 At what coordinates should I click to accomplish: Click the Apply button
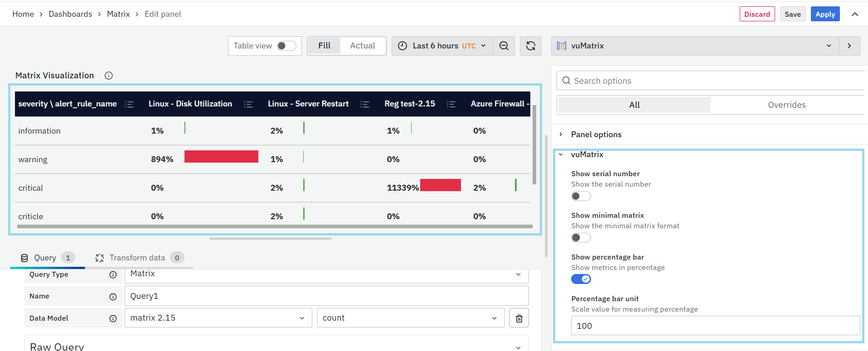tap(824, 14)
